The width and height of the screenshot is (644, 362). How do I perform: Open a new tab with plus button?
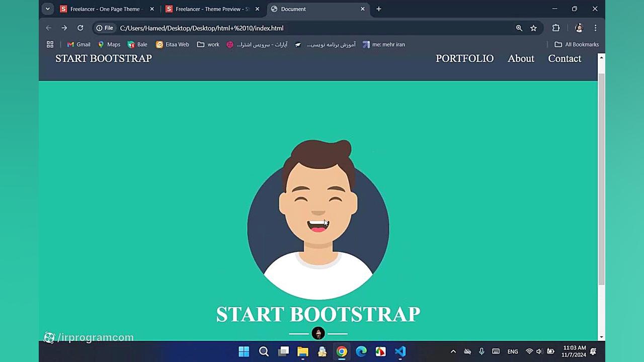tap(379, 9)
